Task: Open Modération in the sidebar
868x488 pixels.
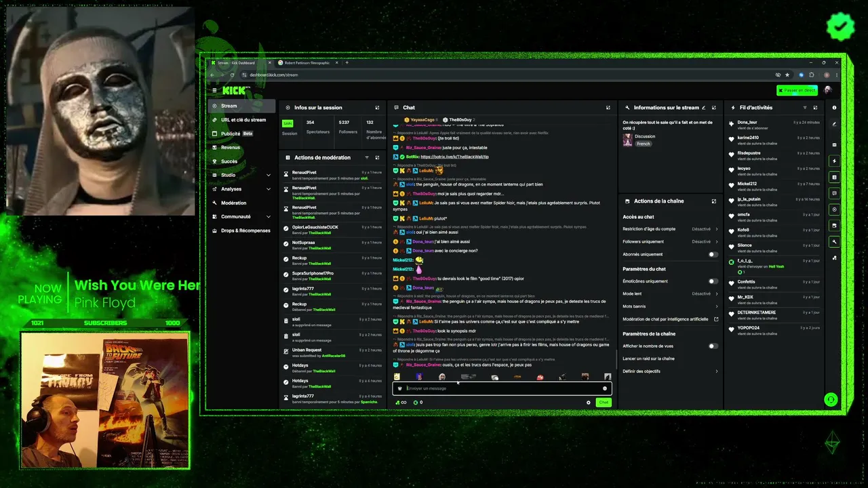Action: (x=241, y=203)
